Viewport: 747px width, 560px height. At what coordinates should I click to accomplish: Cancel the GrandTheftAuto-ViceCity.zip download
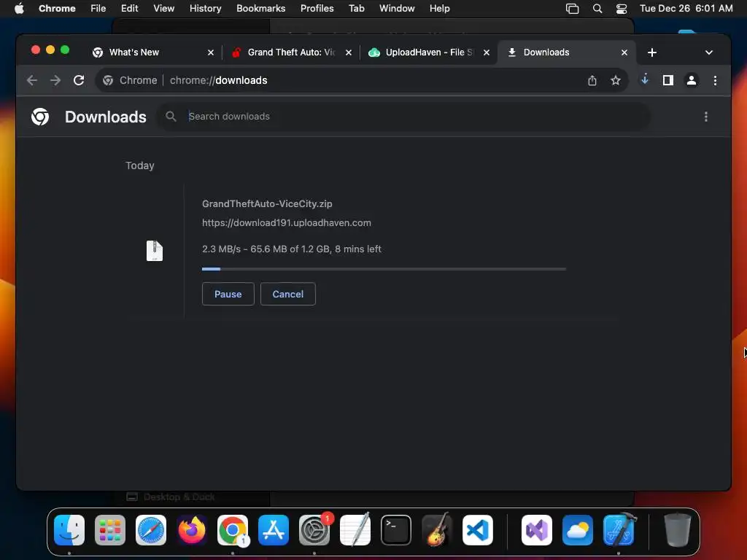tap(287, 294)
